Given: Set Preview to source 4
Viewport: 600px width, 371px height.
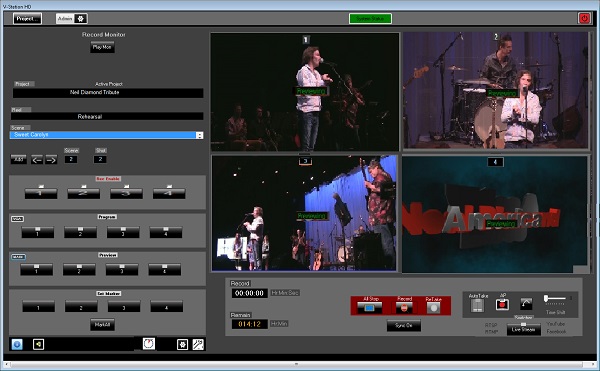Looking at the screenshot, I should point(165,270).
